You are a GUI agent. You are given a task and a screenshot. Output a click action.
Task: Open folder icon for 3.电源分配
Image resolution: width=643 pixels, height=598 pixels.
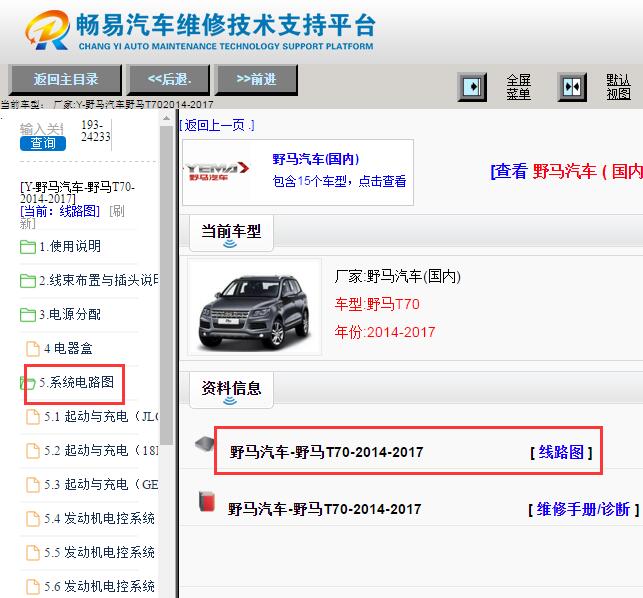click(x=27, y=315)
